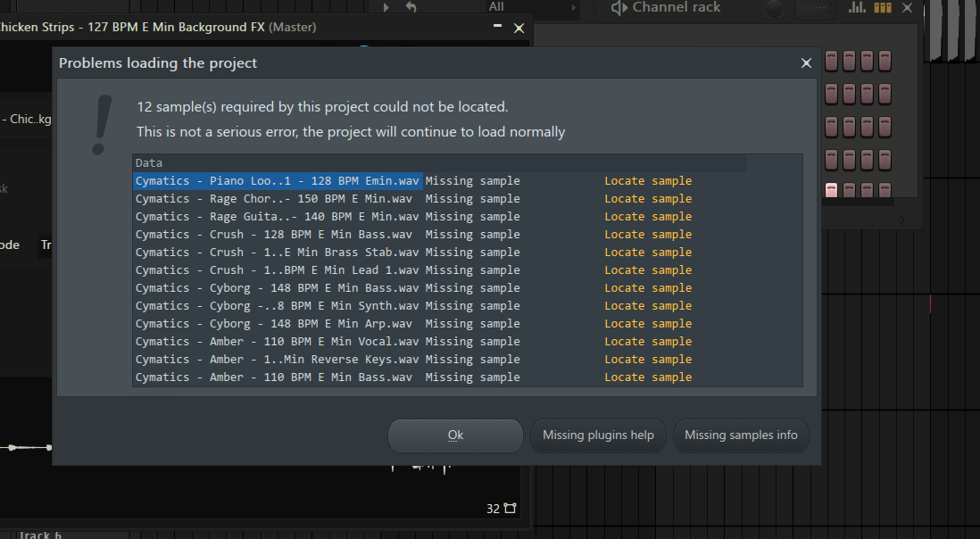980x539 pixels.
Task: Select Cymatics Rage Chor 150 BPM E Min.wav
Action: (274, 199)
